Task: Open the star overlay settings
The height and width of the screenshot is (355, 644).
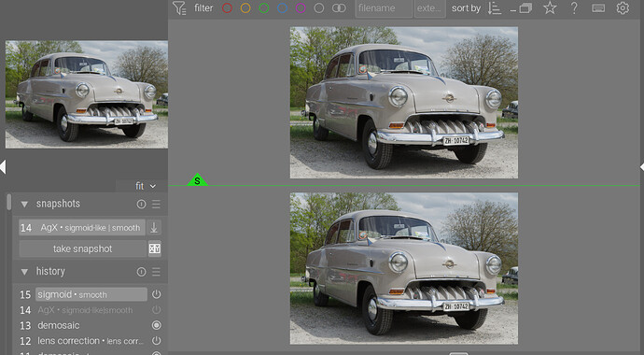Action: click(x=550, y=7)
